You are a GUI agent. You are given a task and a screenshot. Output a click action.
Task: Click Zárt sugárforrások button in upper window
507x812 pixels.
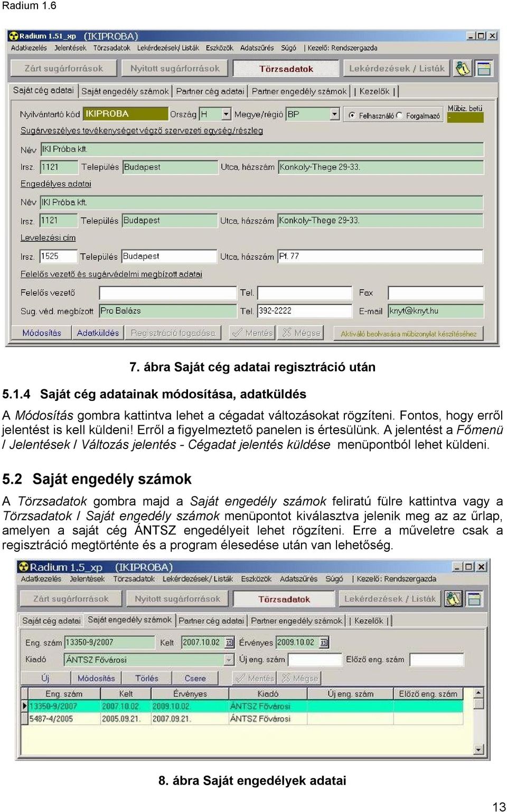click(x=64, y=69)
